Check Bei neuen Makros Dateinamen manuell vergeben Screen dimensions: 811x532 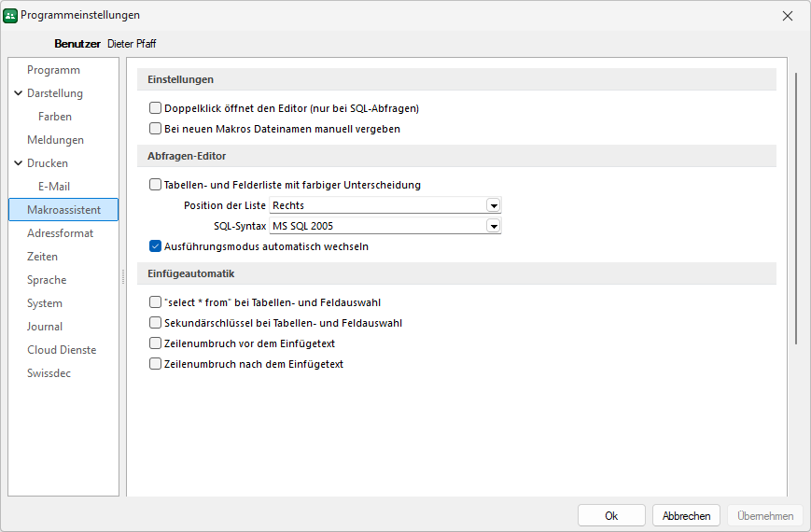tap(156, 129)
